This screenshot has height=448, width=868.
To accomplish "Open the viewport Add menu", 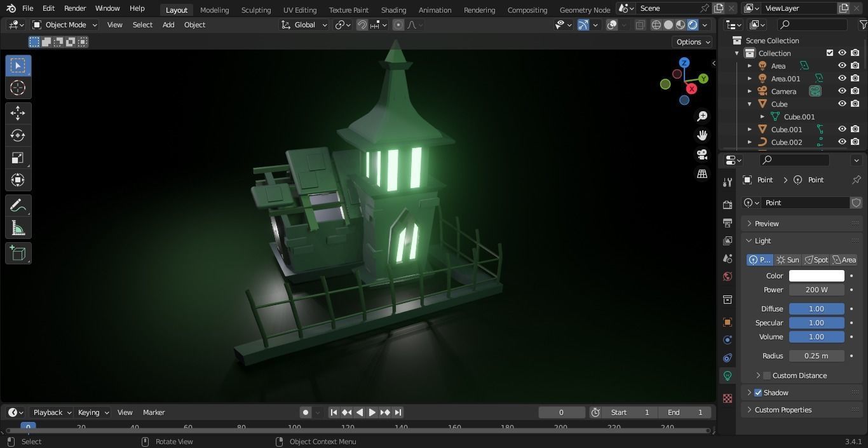I will [x=168, y=25].
